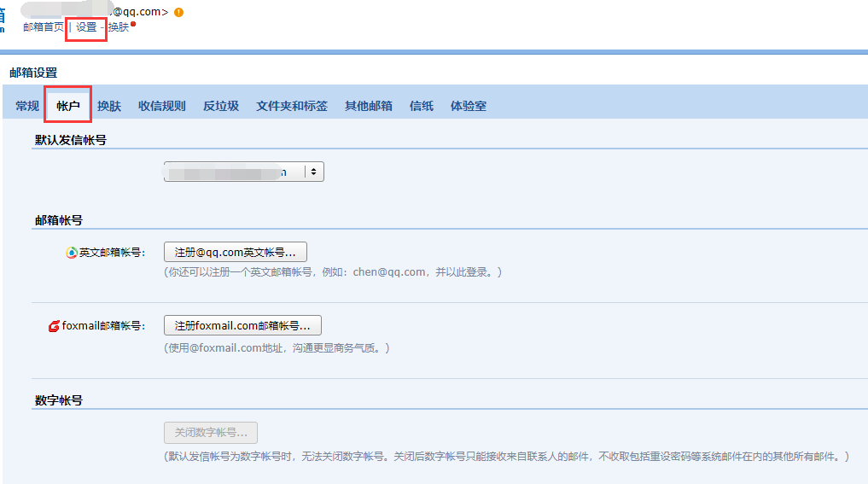Image resolution: width=868 pixels, height=484 pixels.
Task: Click the 换肤 link in top header
Action: [119, 27]
